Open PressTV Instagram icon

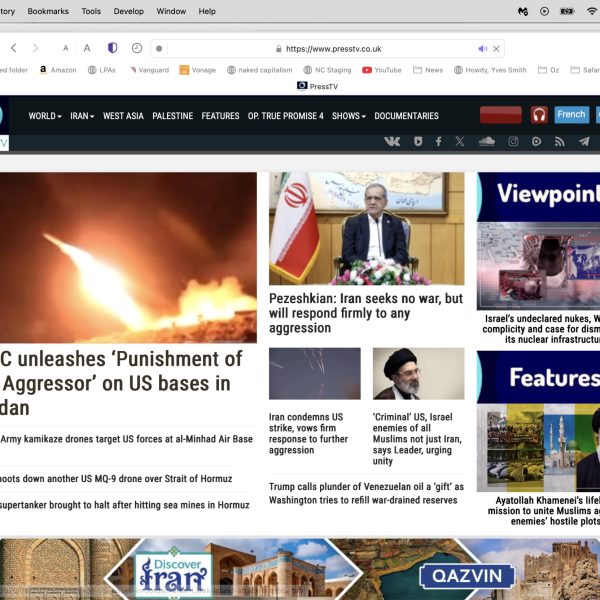tap(513, 142)
